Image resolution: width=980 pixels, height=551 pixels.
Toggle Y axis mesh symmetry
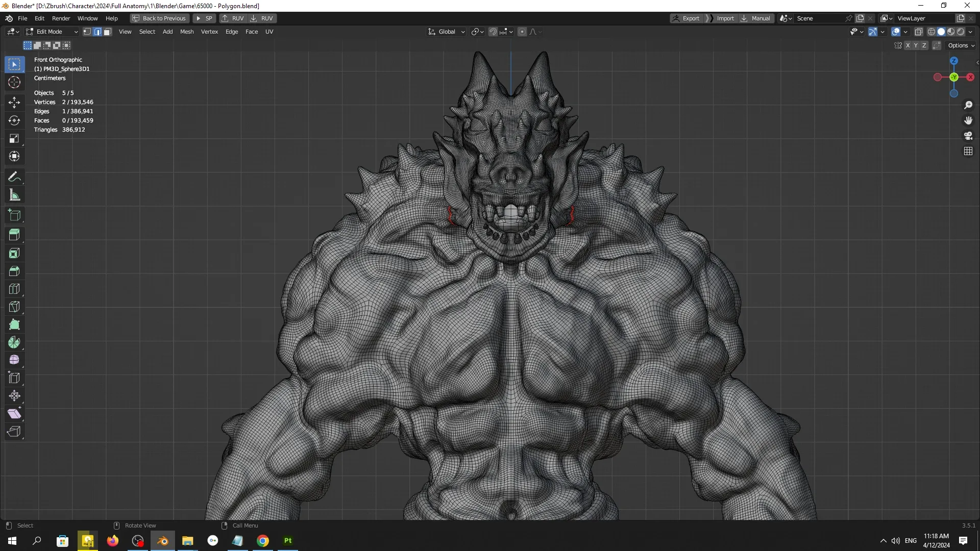[916, 45]
